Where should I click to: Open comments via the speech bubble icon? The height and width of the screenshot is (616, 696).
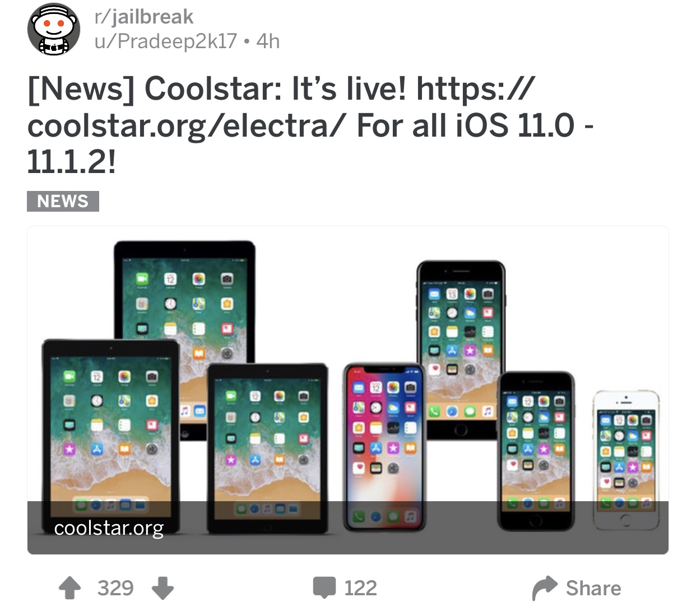pos(324,588)
